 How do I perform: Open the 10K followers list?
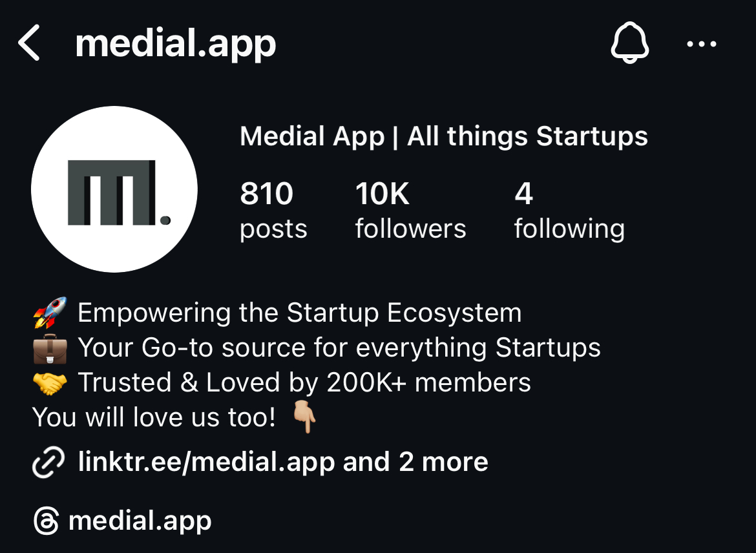410,211
